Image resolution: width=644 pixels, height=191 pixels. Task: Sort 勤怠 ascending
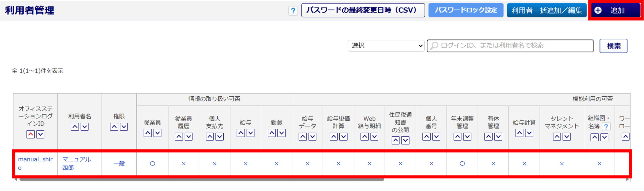272,133
